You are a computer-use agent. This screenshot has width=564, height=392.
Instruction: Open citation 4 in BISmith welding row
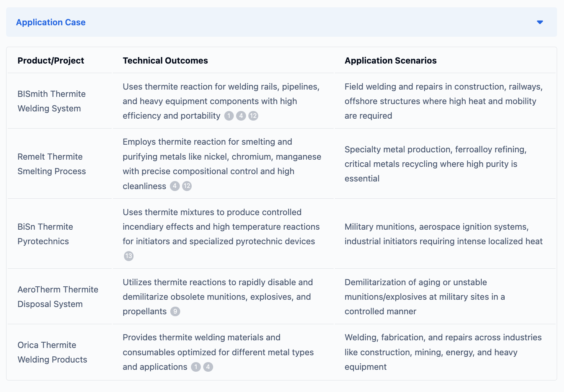(241, 116)
